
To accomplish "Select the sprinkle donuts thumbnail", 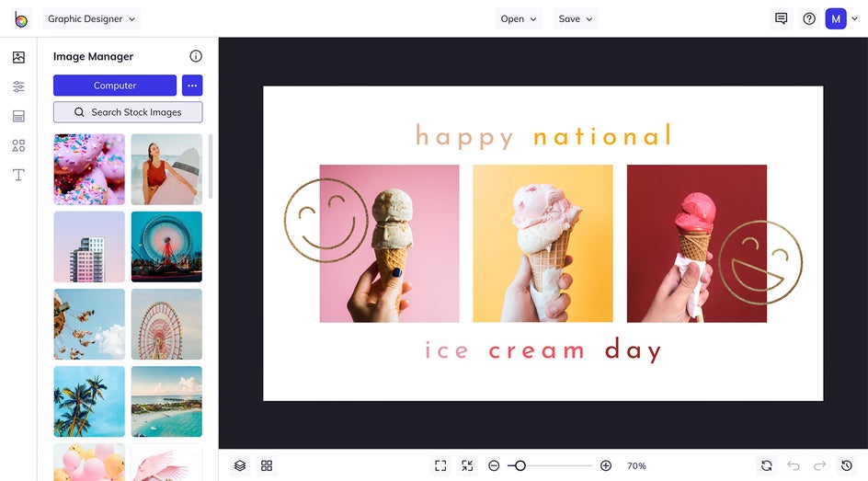I will [x=89, y=169].
